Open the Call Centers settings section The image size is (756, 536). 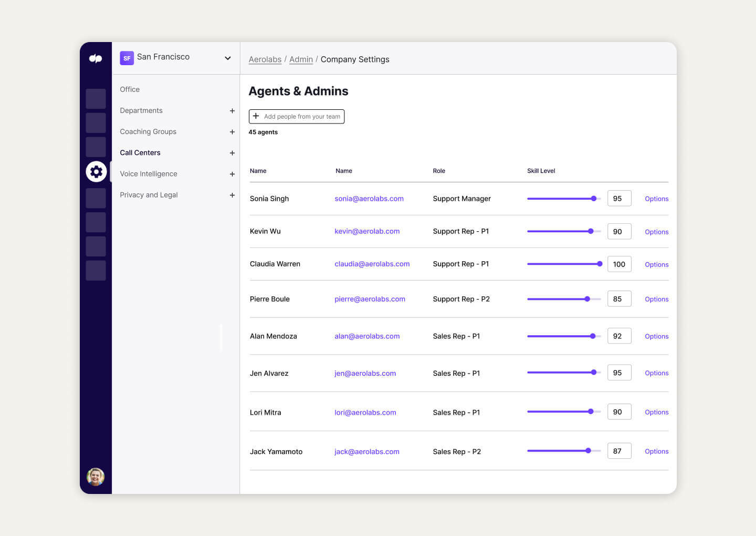pos(140,152)
